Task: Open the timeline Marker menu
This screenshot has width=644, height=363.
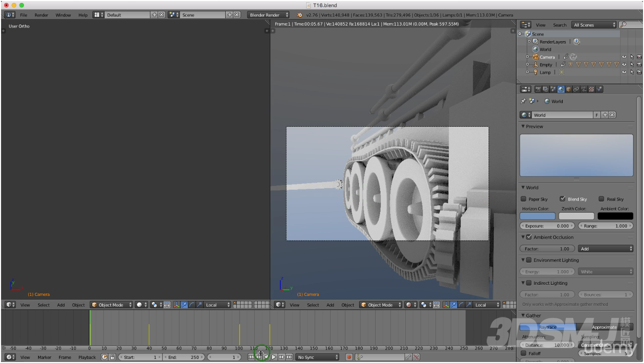Action: click(x=44, y=357)
